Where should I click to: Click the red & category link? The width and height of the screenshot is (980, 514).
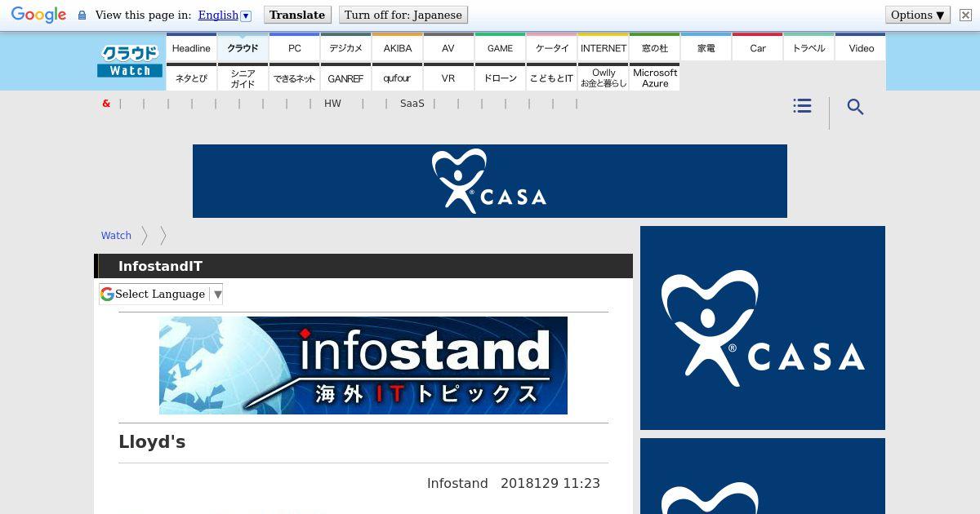pyautogui.click(x=106, y=104)
